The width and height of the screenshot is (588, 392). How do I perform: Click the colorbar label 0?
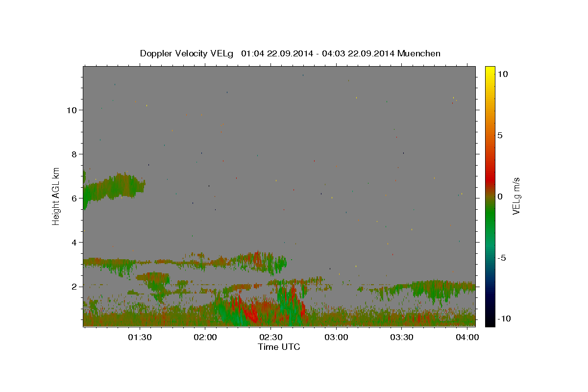point(500,196)
